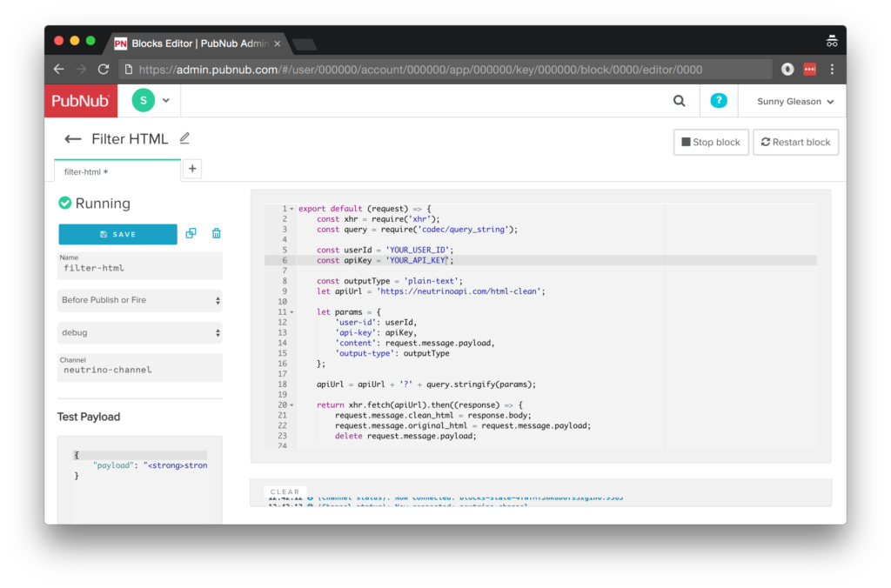Viewport: 891px width, 588px height.
Task: Open the Before Publish or Fire dropdown
Action: (139, 300)
